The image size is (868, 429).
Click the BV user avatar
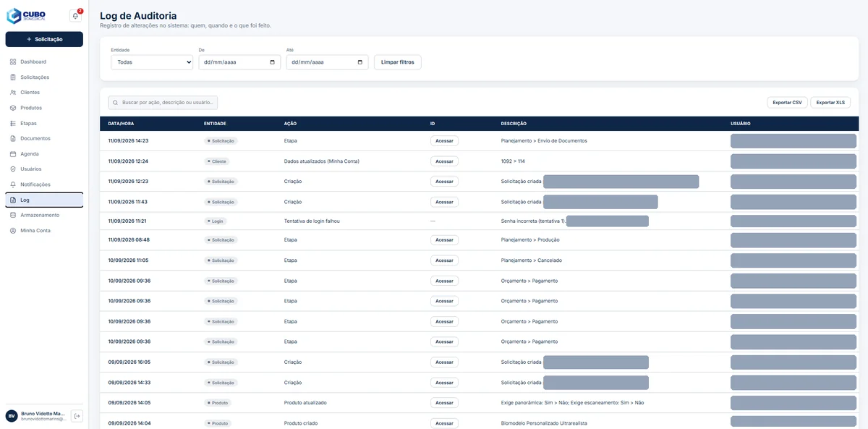click(x=12, y=416)
